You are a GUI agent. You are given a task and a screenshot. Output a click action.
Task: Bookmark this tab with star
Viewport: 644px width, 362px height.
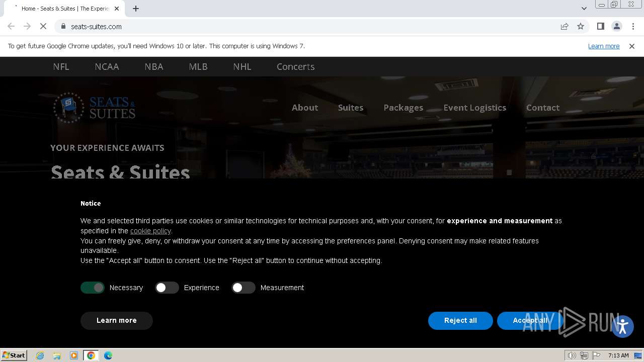(581, 27)
